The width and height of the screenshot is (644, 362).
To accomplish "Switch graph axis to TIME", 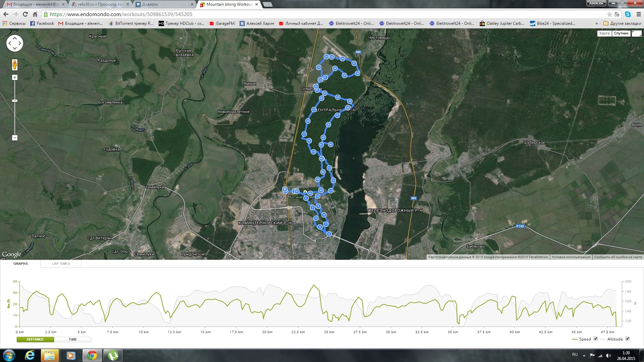I will click(72, 339).
